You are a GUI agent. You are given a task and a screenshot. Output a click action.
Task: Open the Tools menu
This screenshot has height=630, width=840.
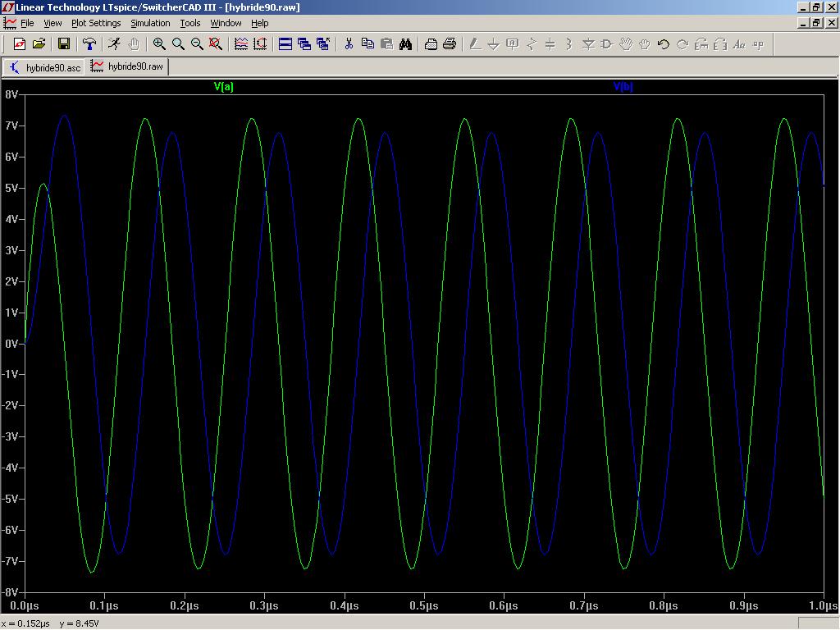190,23
